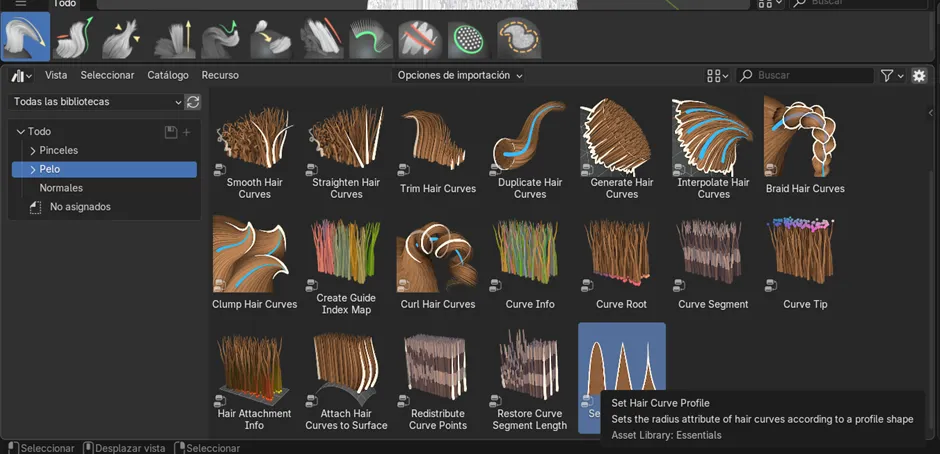Expand the Pinceles catalog

pyautogui.click(x=33, y=151)
